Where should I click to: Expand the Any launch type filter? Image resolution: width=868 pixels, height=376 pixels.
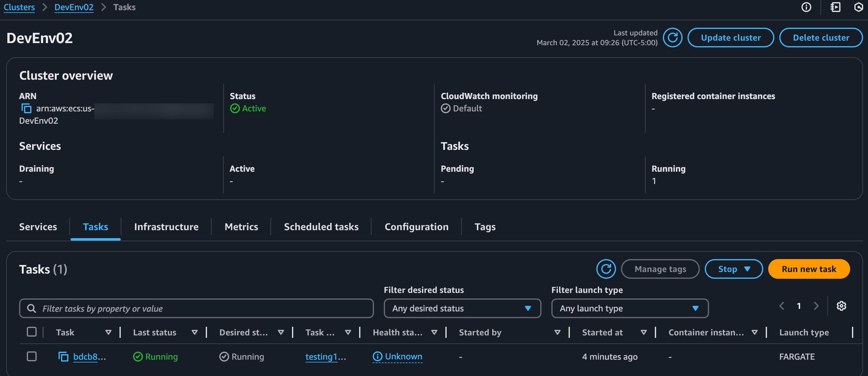[629, 308]
